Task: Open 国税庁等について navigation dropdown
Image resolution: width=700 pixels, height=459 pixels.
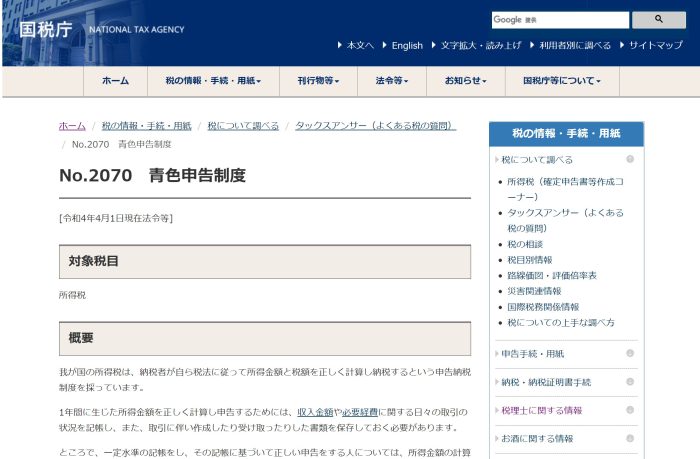Action: click(x=562, y=81)
